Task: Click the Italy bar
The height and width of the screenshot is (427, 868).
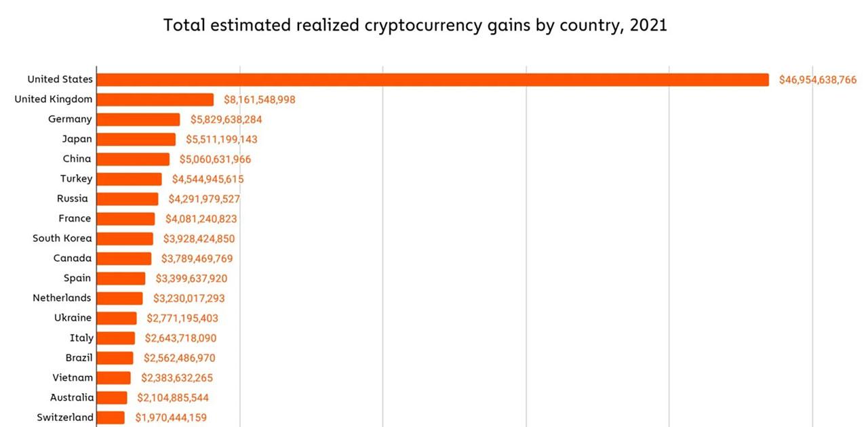Action: [x=116, y=338]
